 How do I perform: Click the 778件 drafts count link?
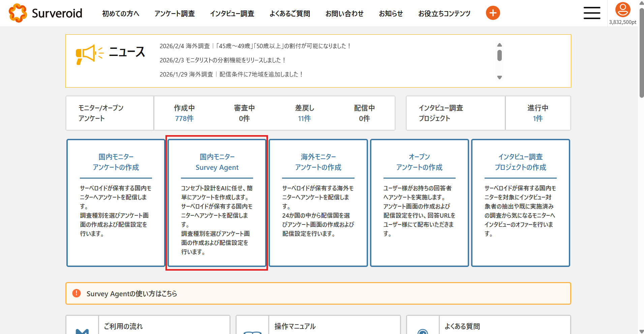pyautogui.click(x=184, y=119)
